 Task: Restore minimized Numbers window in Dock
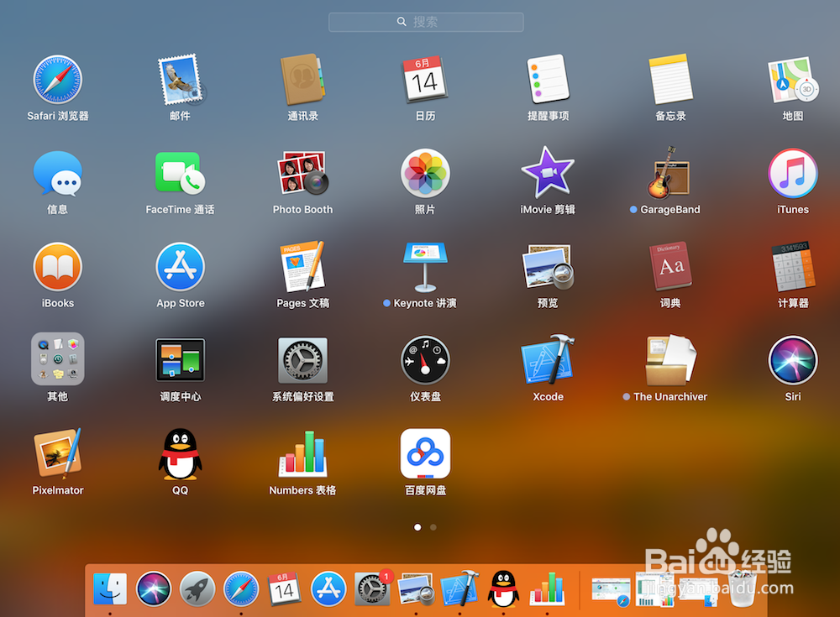(x=654, y=588)
